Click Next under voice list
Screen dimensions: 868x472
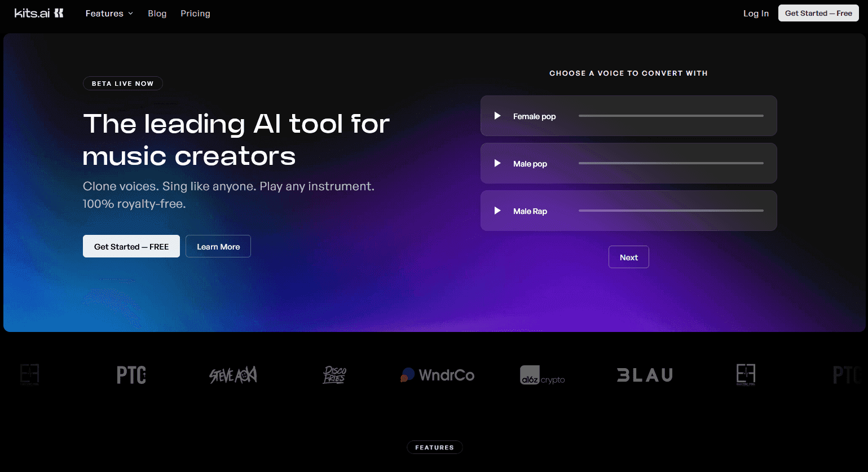point(629,257)
